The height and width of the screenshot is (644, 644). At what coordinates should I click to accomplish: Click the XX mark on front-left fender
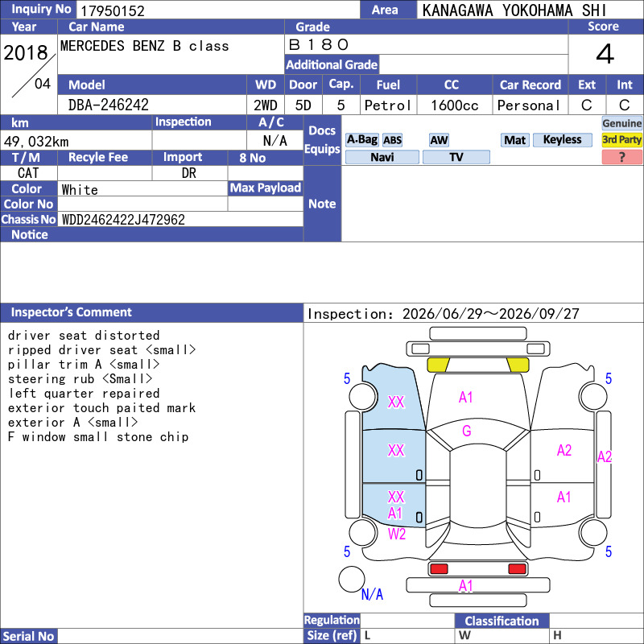(396, 402)
